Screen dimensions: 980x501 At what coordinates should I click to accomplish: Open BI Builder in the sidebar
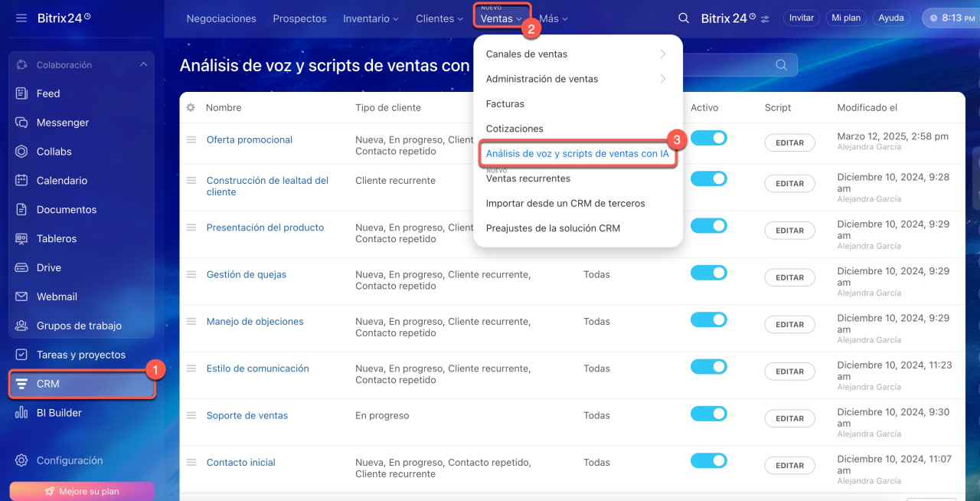[59, 413]
